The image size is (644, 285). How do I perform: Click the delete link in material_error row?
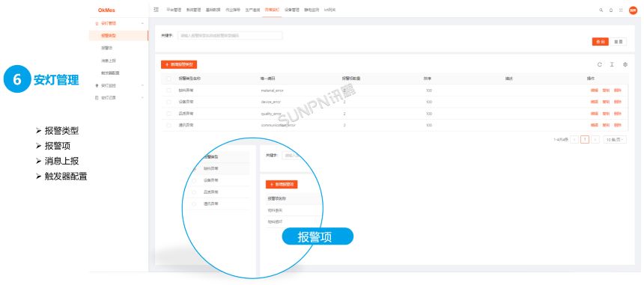click(x=618, y=91)
